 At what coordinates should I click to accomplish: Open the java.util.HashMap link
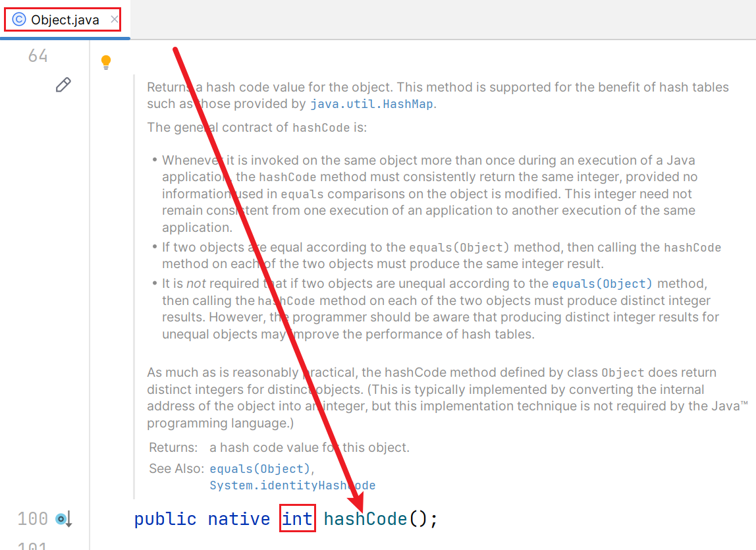point(372,104)
